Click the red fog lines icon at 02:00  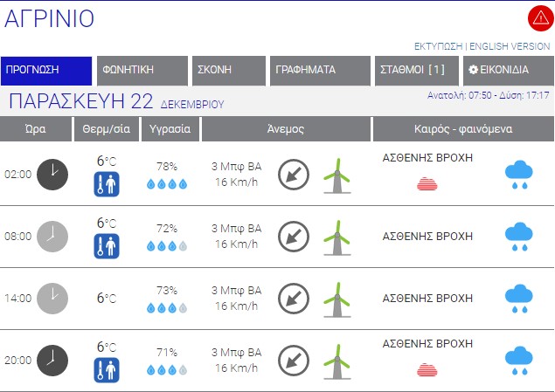pyautogui.click(x=427, y=183)
